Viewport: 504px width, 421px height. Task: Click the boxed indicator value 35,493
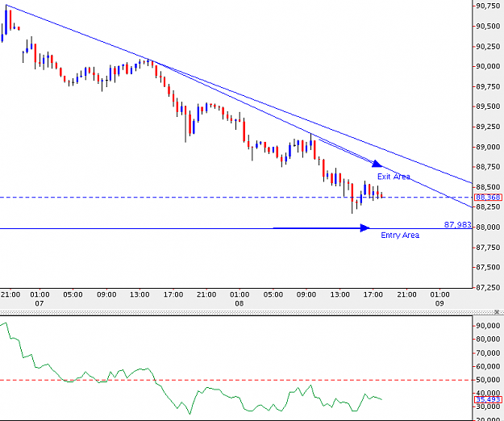[x=488, y=399]
